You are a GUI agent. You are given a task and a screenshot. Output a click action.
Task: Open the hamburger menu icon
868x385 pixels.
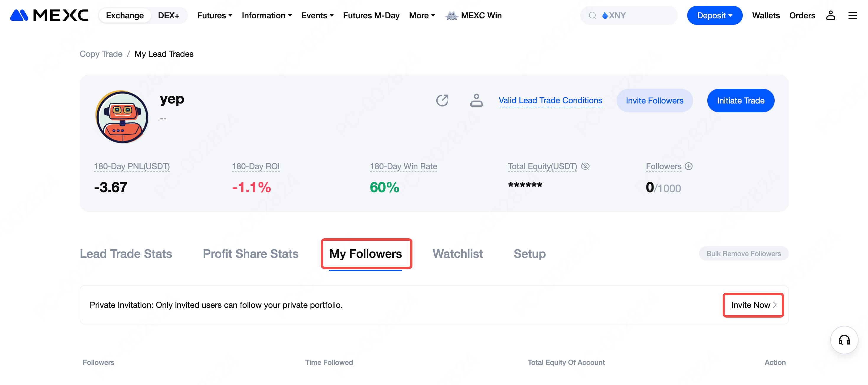click(852, 15)
